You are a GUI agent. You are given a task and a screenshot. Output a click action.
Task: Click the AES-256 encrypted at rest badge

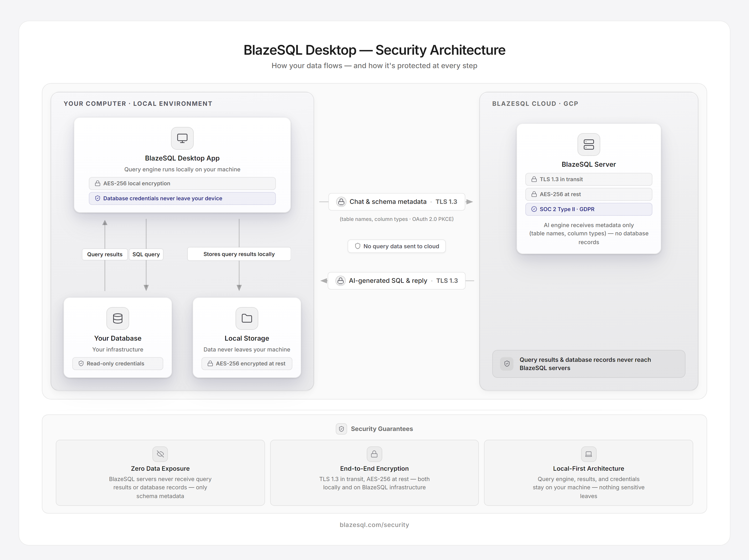247,363
